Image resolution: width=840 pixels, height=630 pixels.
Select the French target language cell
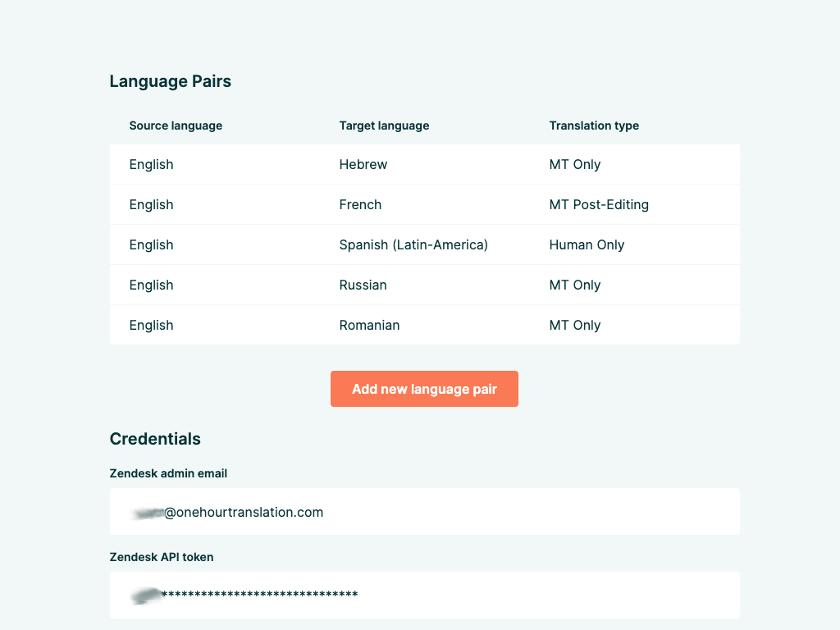360,205
